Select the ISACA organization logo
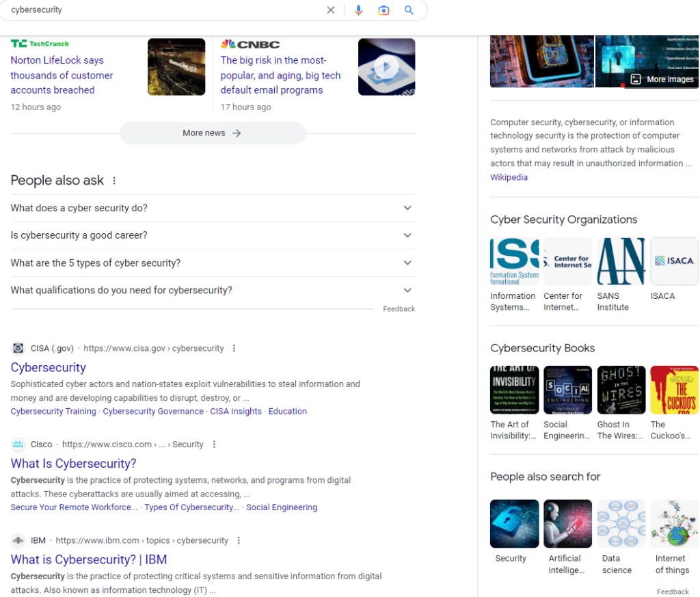The image size is (700, 597). [674, 262]
